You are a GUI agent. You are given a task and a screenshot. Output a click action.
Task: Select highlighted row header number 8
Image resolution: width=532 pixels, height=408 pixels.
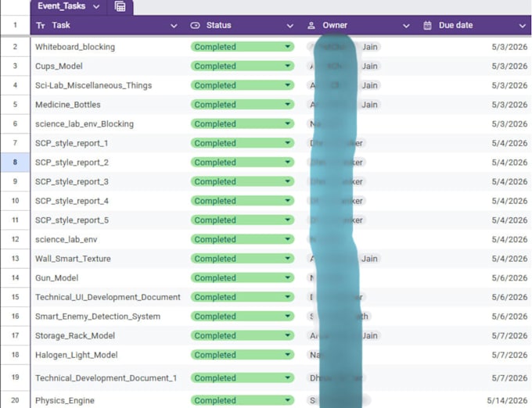click(x=15, y=163)
